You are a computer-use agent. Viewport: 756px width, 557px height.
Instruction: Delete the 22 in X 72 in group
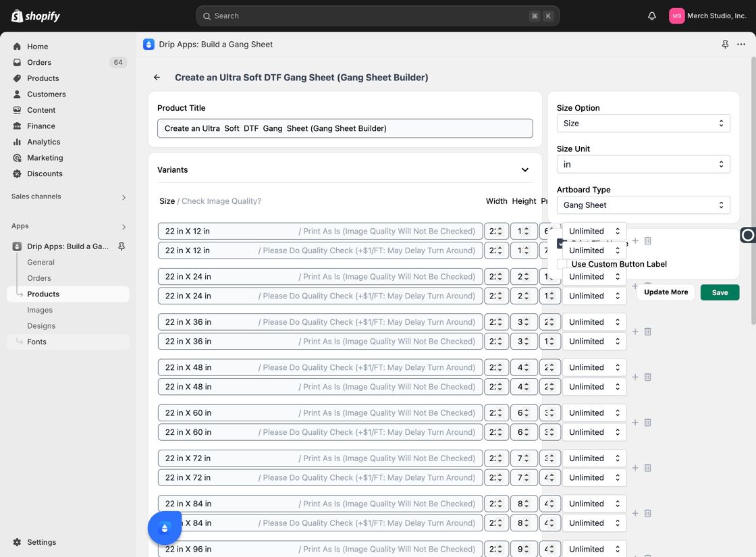coord(647,467)
